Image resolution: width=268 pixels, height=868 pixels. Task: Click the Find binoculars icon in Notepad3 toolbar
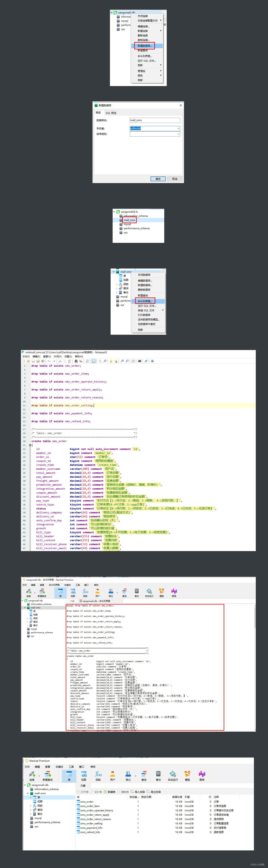76,361
